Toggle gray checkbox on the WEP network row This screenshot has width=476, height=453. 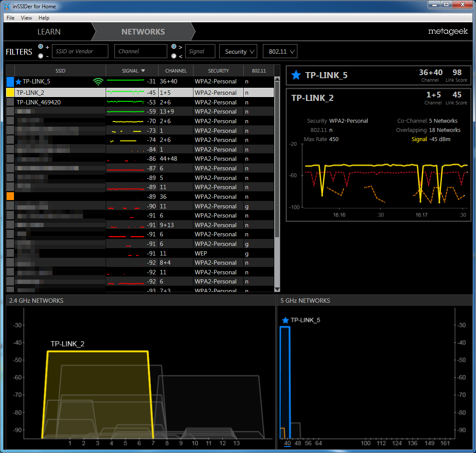(10, 253)
